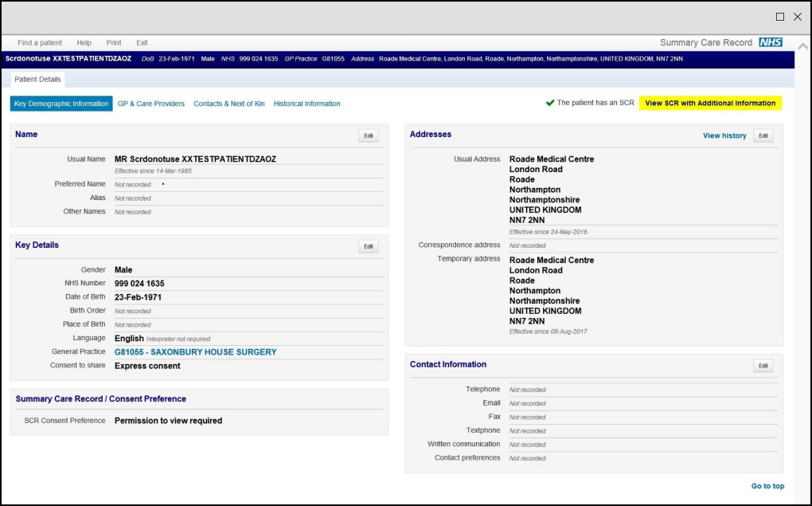Open the Find a patient menu
Screen dimensions: 812x506
point(40,43)
